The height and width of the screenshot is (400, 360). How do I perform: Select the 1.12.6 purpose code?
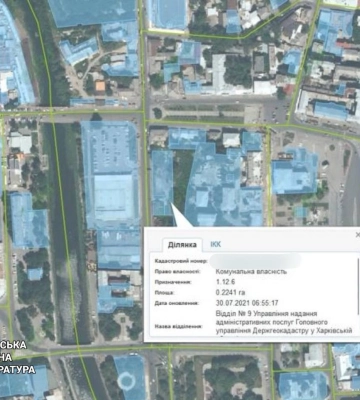tap(225, 282)
